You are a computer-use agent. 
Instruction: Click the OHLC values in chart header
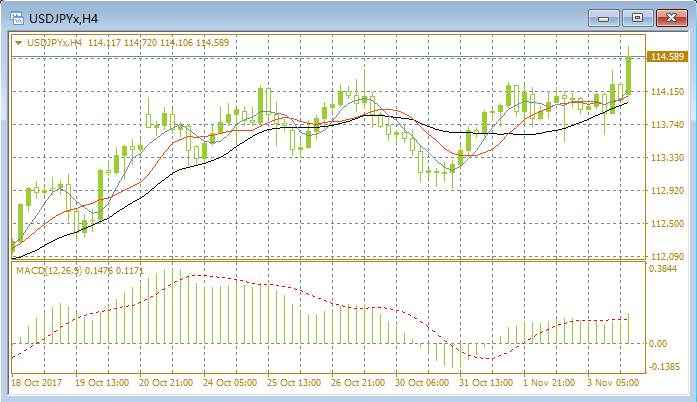tap(159, 43)
